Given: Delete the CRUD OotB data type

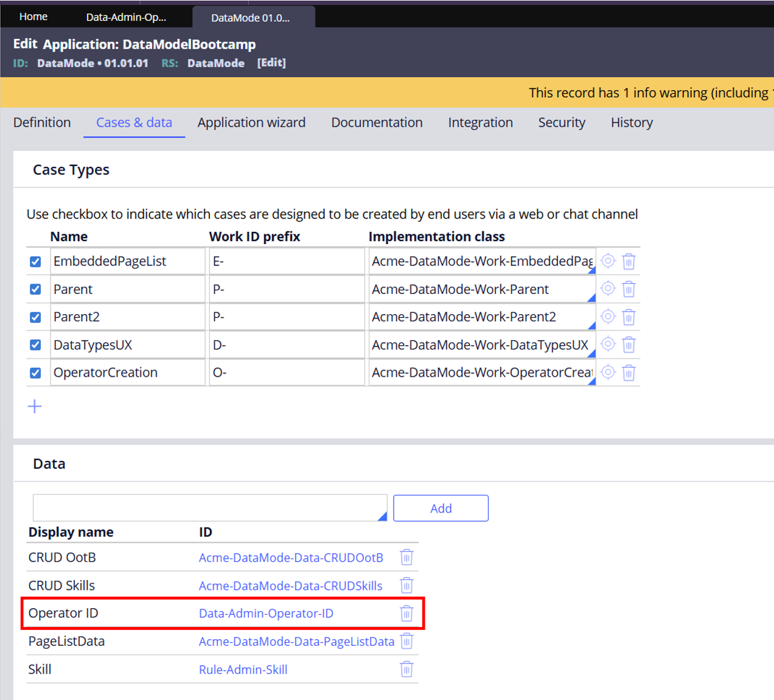Looking at the screenshot, I should [406, 558].
